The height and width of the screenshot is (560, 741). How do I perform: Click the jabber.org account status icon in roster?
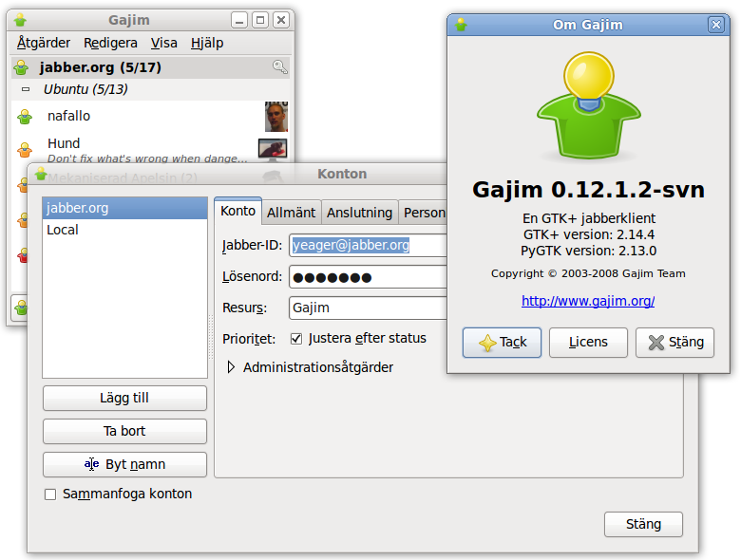coord(21,67)
